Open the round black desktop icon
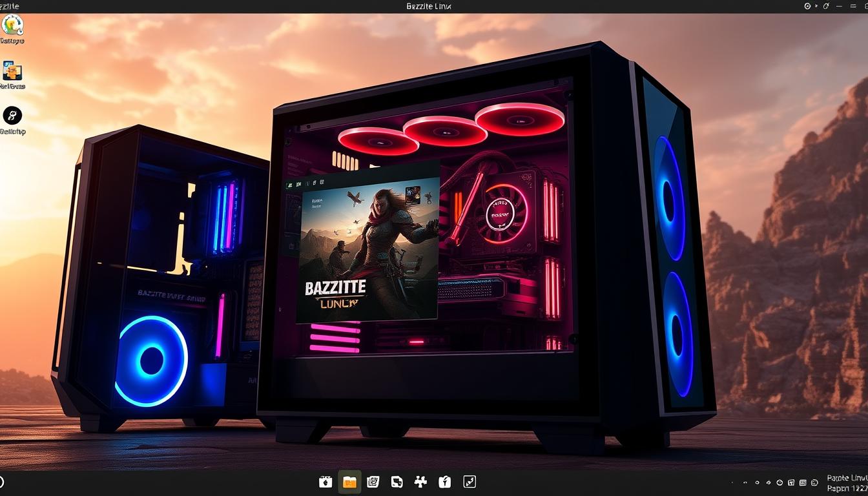The width and height of the screenshot is (868, 496). pos(12,116)
